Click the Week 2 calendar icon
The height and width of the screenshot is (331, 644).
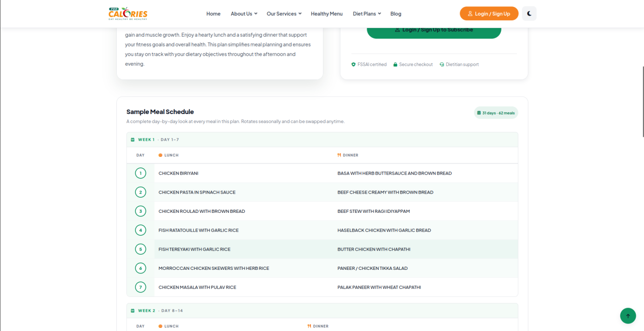point(133,311)
